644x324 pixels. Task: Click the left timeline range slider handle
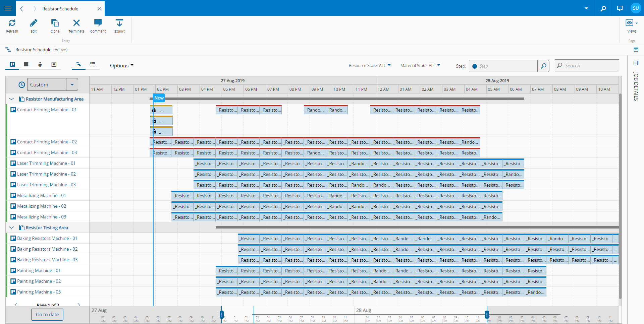pos(221,314)
